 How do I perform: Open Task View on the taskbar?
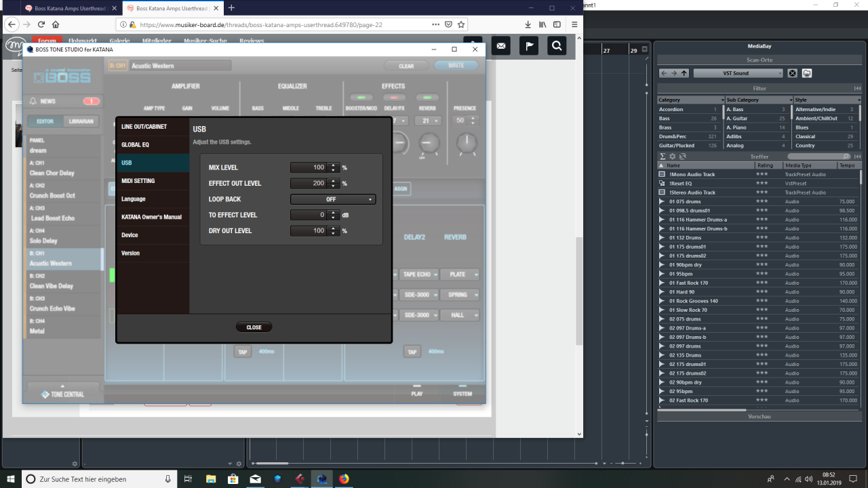tap(188, 479)
